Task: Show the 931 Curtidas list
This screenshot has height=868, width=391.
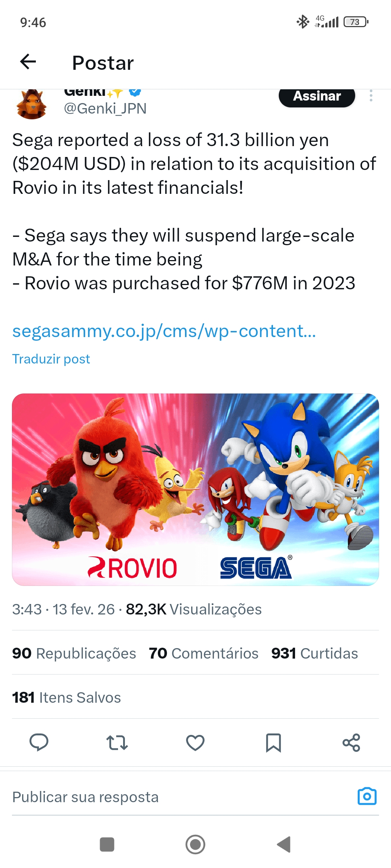Action: [x=314, y=653]
